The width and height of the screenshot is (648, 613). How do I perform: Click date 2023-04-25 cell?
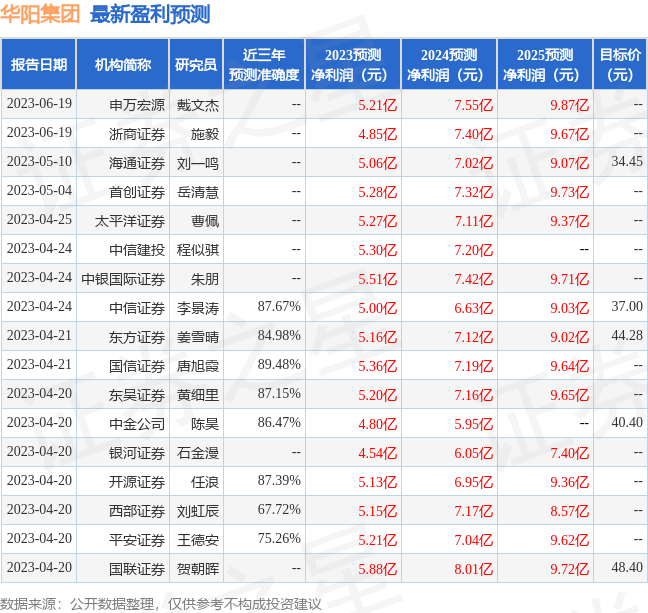click(39, 219)
